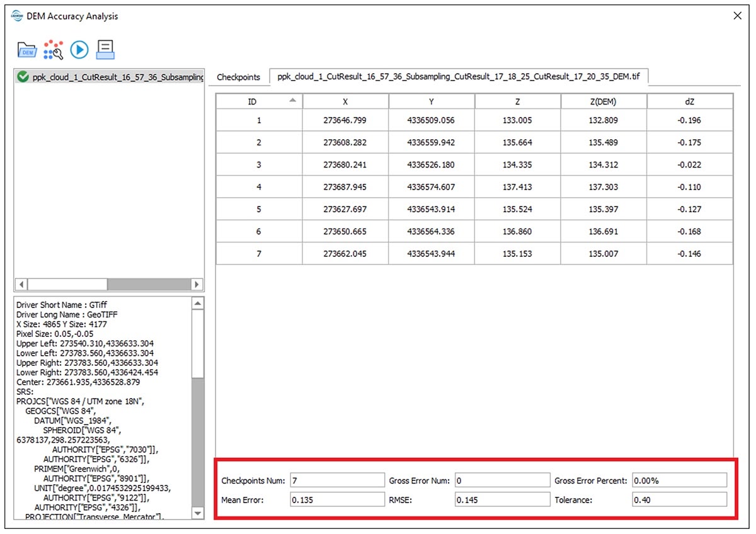This screenshot has height=534, width=756.
Task: Click the app logo in title bar
Action: (x=17, y=16)
